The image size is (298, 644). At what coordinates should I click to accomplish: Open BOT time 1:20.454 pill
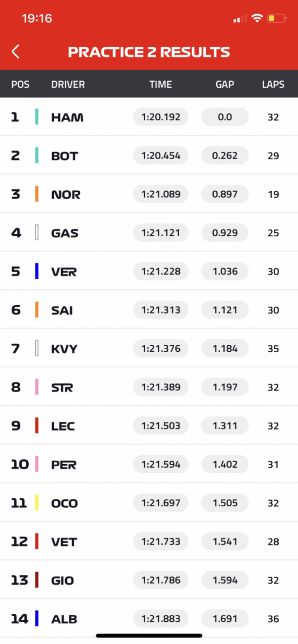coord(161,156)
